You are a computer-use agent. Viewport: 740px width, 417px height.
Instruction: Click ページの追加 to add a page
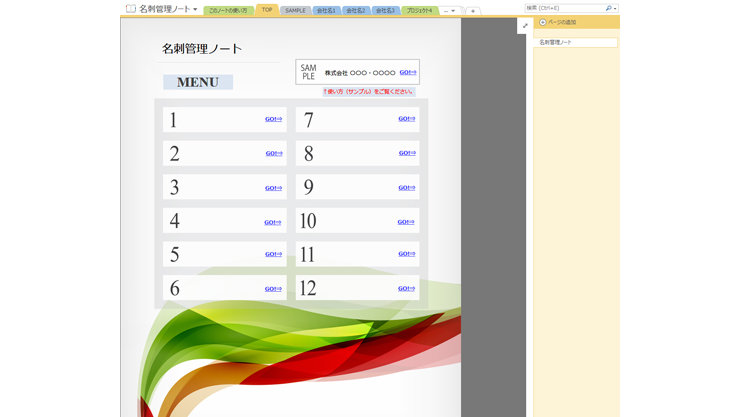[x=562, y=22]
